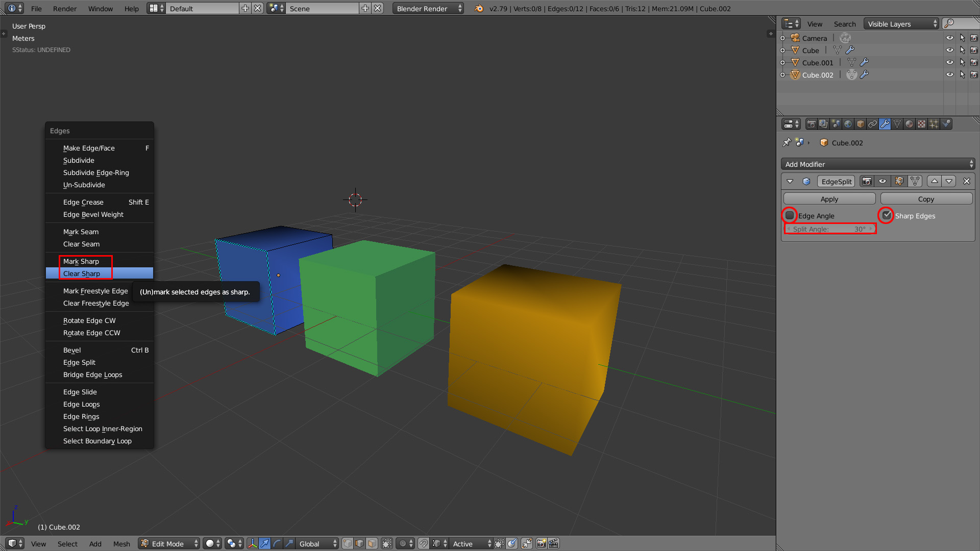Switch to Texture properties tab
Image resolution: width=980 pixels, height=551 pixels.
click(x=921, y=124)
